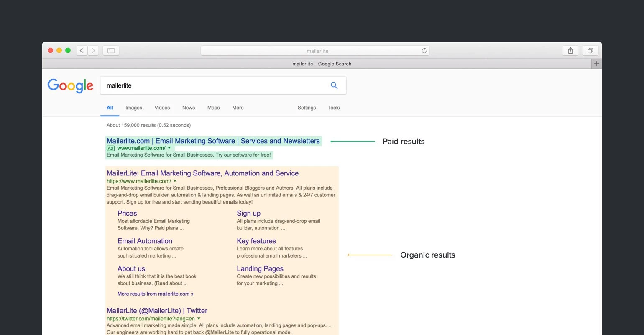The width and height of the screenshot is (644, 335).
Task: Open the Email Automation sitelink
Action: pyautogui.click(x=145, y=241)
